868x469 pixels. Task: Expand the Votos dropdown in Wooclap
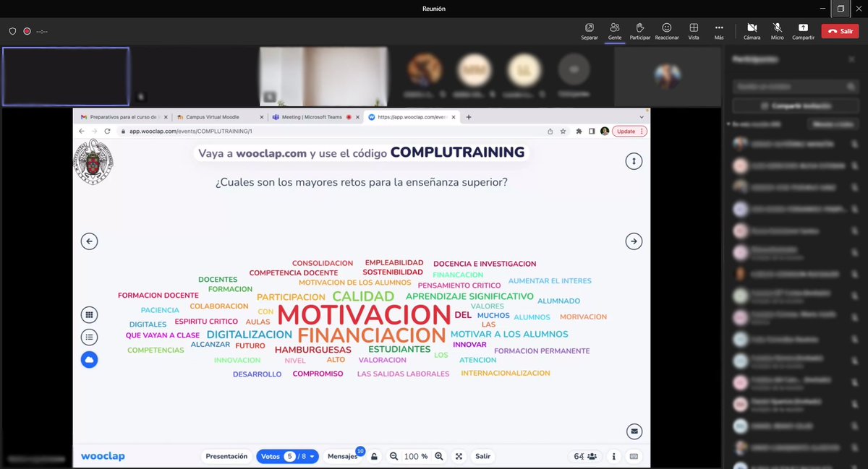(311, 456)
